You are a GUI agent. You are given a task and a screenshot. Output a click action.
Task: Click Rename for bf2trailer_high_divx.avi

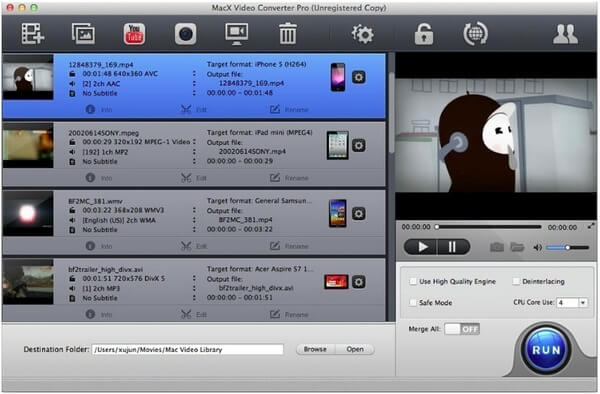coord(289,315)
